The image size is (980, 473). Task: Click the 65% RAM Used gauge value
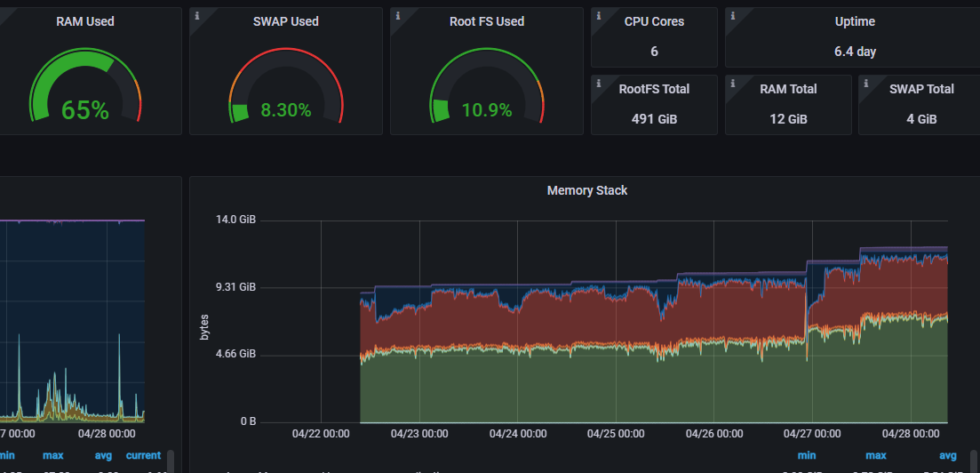click(x=85, y=110)
